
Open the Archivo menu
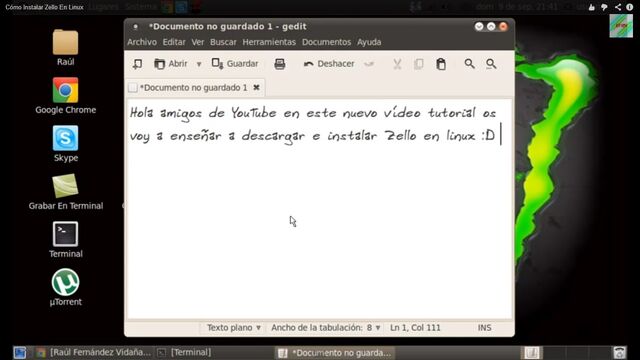[x=142, y=42]
